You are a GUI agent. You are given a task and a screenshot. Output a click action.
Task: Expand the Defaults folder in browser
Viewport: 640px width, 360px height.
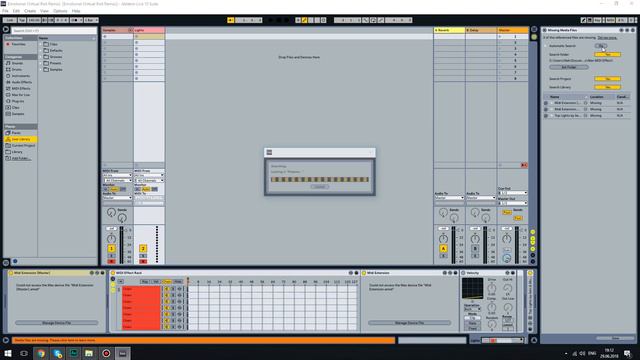[41, 51]
